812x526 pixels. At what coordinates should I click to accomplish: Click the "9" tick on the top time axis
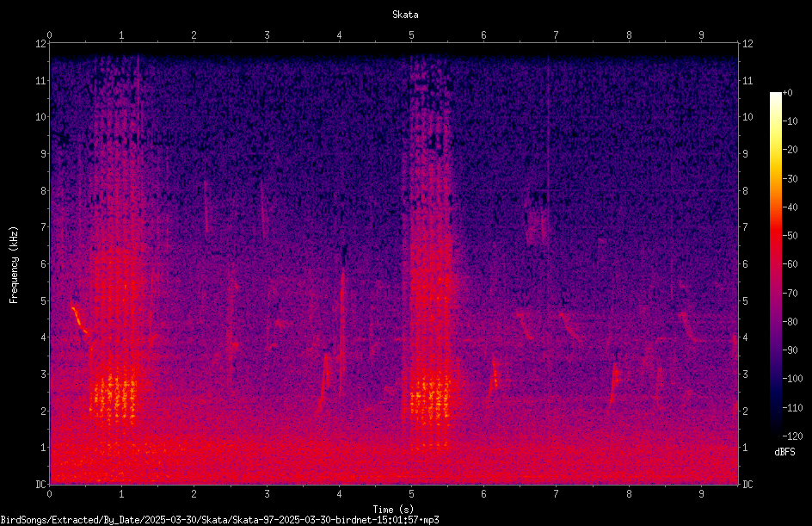(701, 35)
